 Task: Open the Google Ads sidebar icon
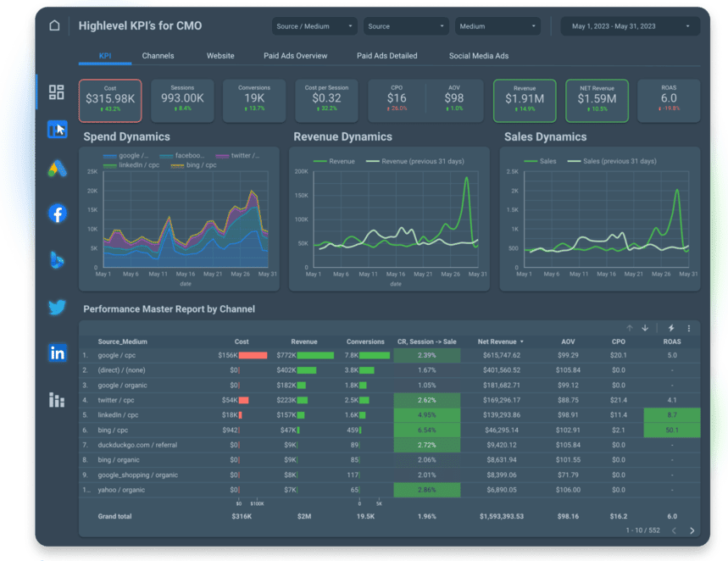pyautogui.click(x=57, y=168)
